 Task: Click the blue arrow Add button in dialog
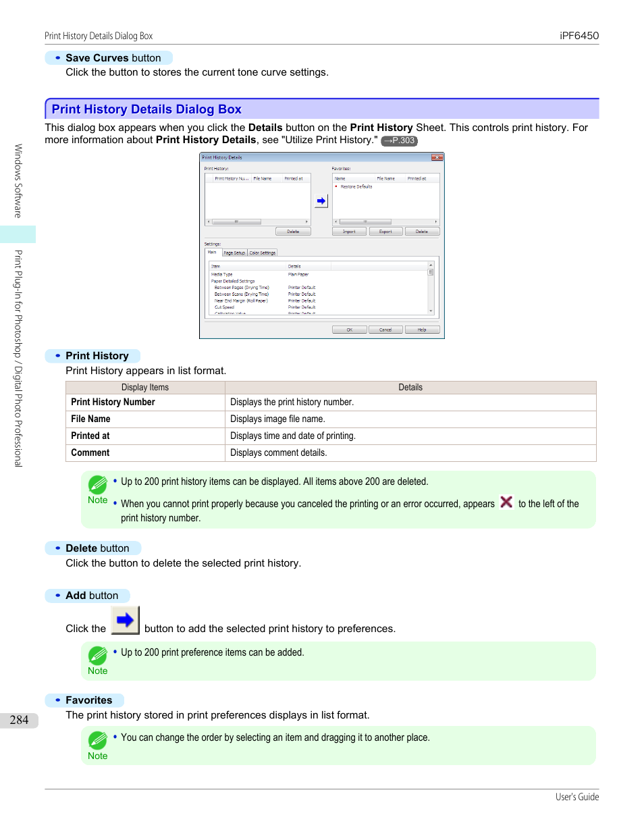[x=321, y=201]
